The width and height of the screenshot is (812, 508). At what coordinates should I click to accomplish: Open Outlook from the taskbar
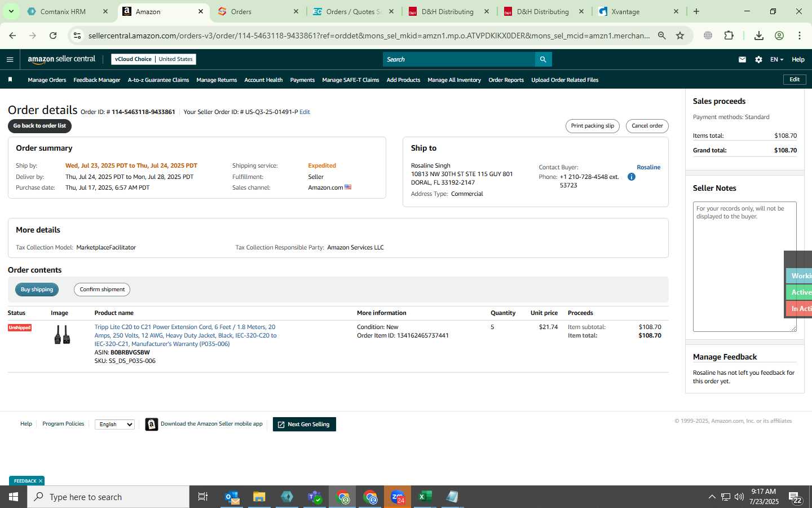(232, 497)
